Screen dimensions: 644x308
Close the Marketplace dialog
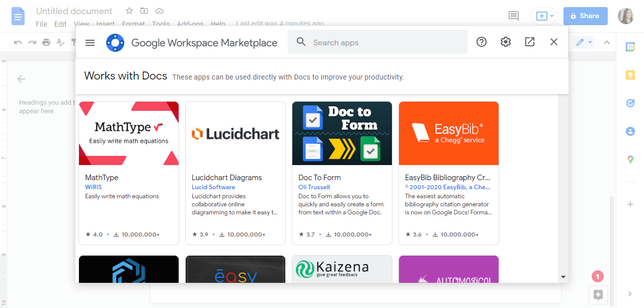[x=554, y=42]
